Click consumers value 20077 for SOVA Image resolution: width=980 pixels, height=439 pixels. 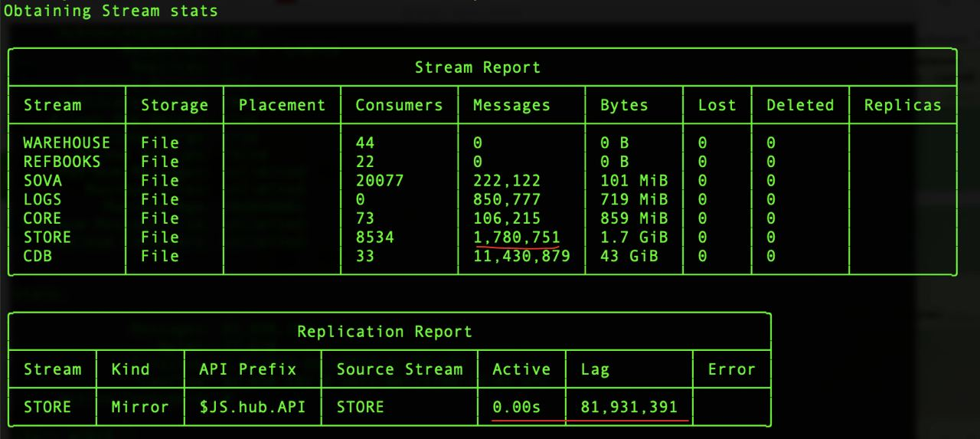(x=380, y=181)
